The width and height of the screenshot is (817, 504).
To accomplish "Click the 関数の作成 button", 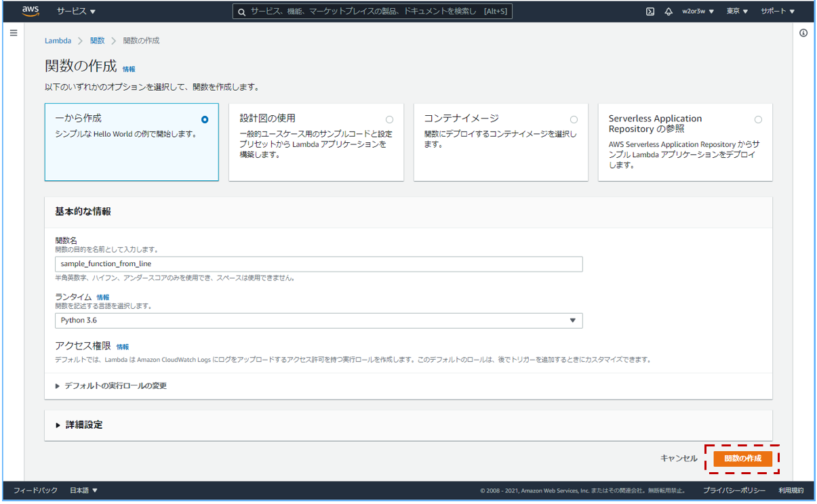I will click(743, 458).
